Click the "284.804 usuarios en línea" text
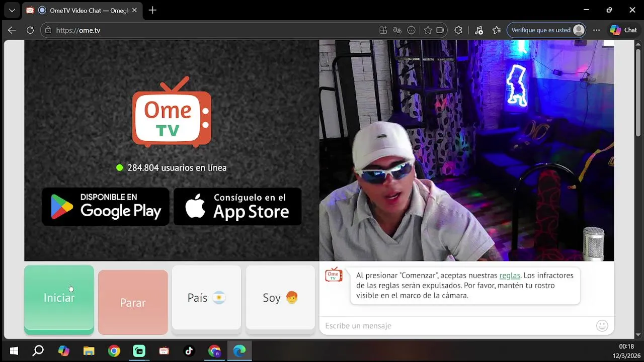Viewport: 644px width, 362px height. pos(177,167)
